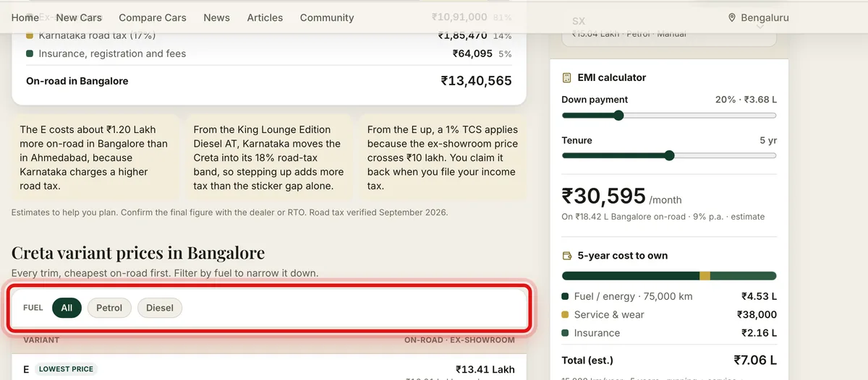This screenshot has width=868, height=380.
Task: Filter variants by Petrol
Action: [x=109, y=308]
